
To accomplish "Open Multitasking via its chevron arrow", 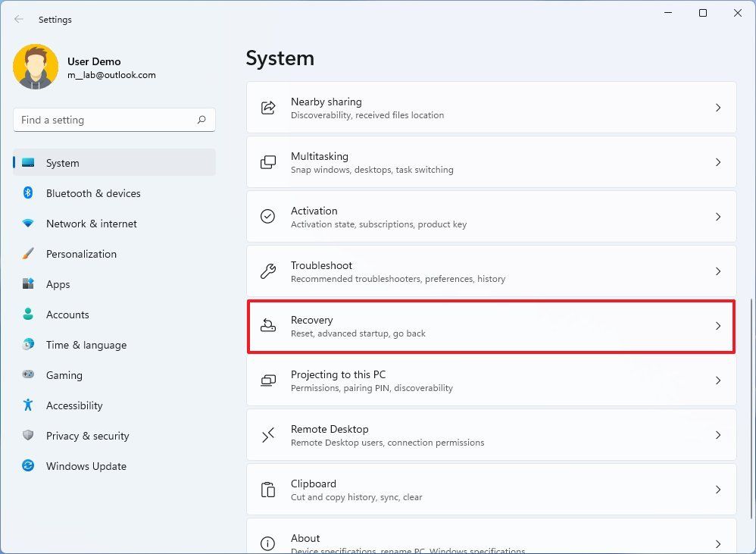I will (x=718, y=162).
